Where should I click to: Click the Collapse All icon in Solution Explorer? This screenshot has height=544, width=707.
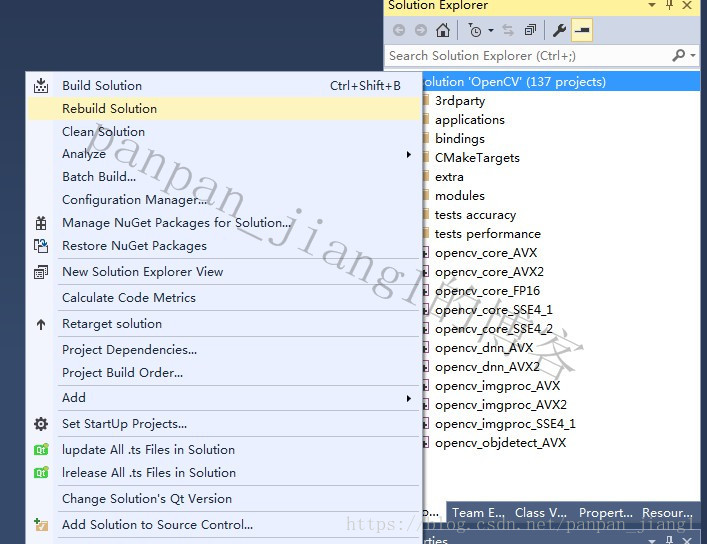click(531, 30)
